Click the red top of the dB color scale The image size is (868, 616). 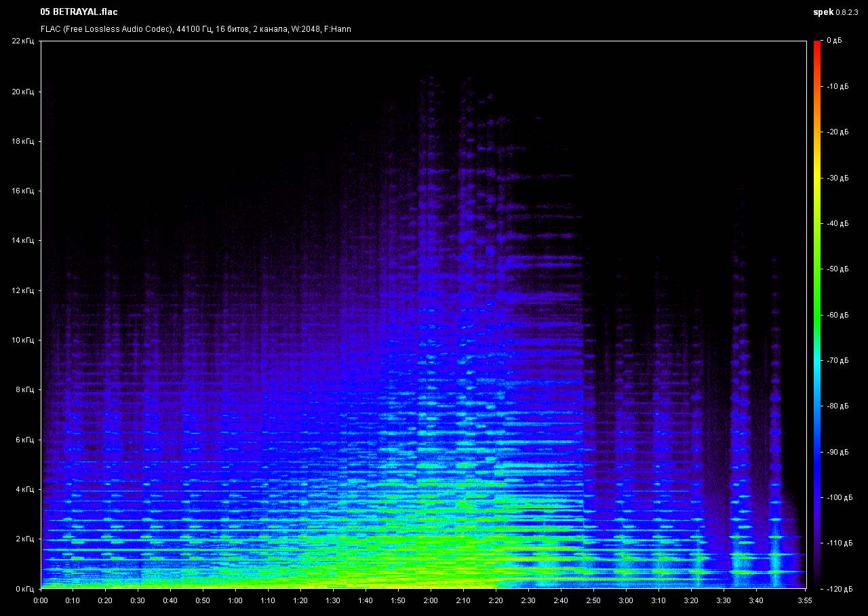pos(816,45)
